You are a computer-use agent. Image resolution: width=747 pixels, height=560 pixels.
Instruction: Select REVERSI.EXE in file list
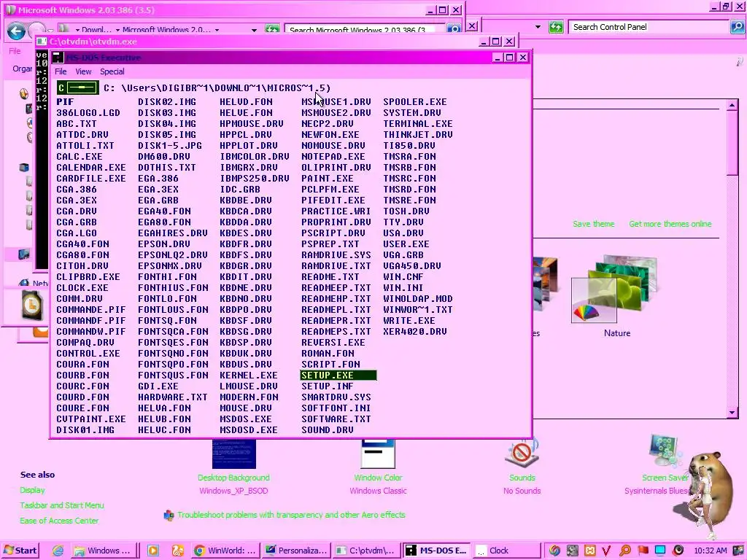(x=333, y=343)
